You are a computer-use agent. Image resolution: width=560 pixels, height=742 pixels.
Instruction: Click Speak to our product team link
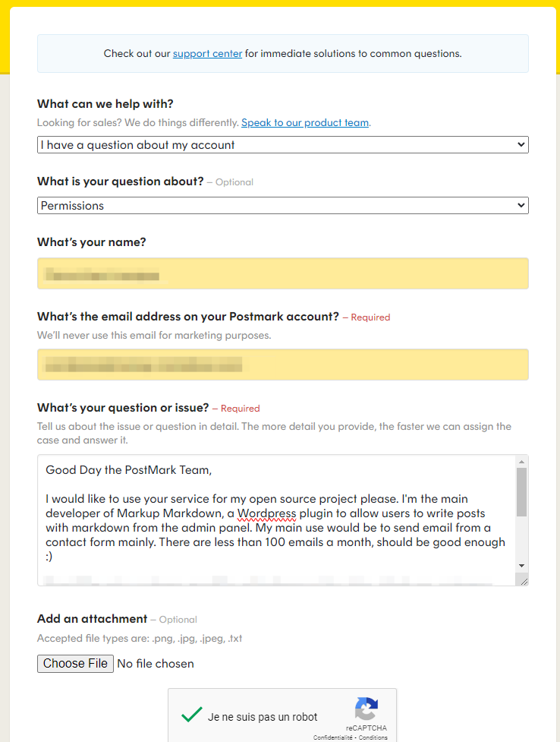(305, 122)
